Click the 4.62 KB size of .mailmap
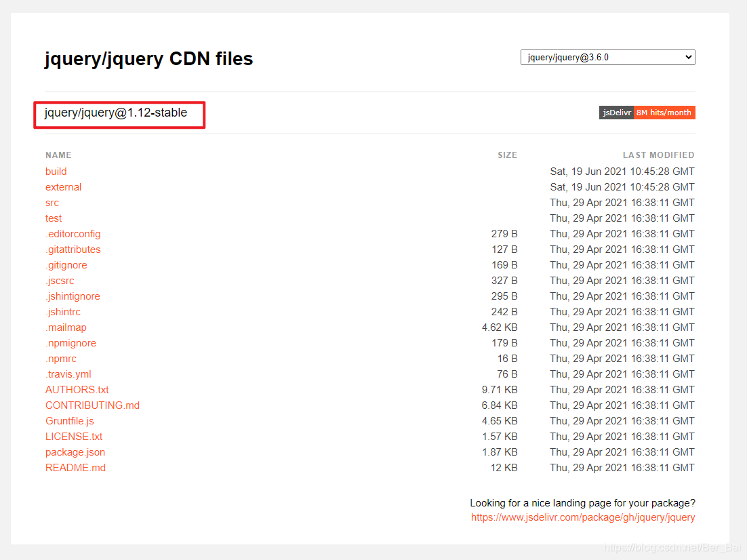The height and width of the screenshot is (560, 747). 500,327
